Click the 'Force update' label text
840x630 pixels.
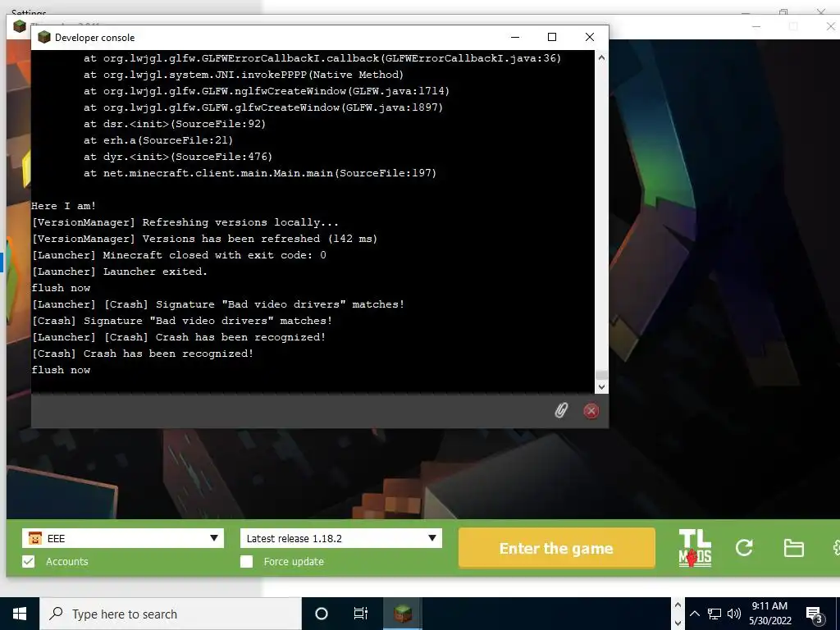click(294, 561)
